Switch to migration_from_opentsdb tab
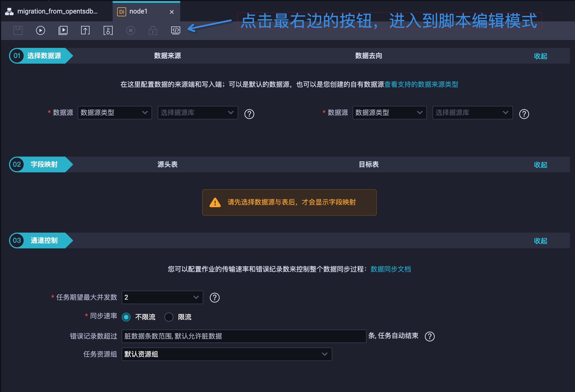This screenshot has width=575, height=392. 57,11
